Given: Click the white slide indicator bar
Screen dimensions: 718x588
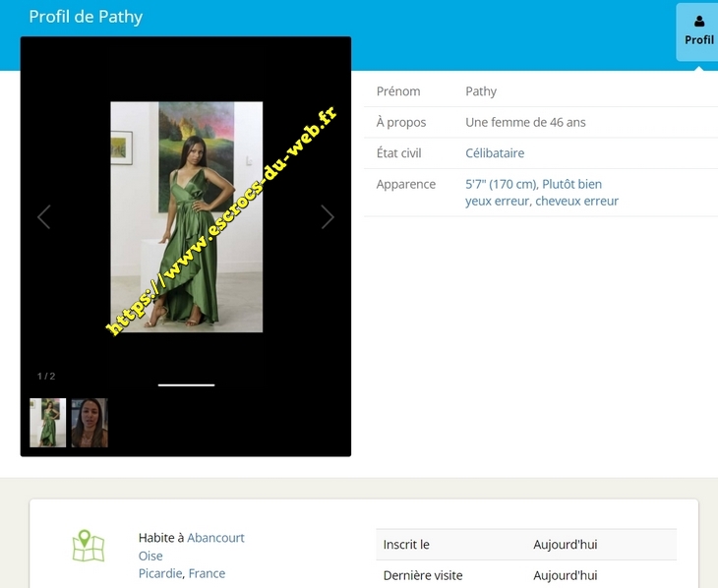Looking at the screenshot, I should coord(186,384).
